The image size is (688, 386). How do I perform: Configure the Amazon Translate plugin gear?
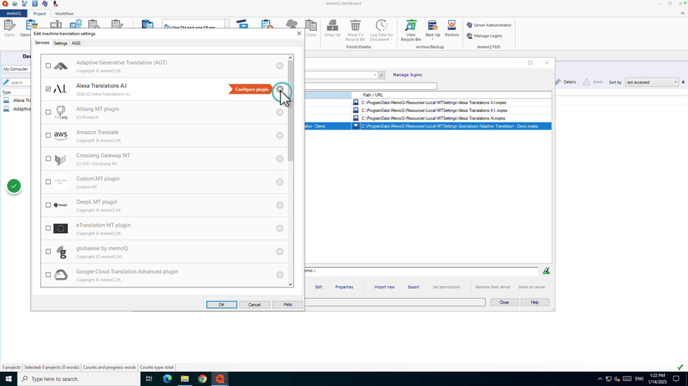280,136
